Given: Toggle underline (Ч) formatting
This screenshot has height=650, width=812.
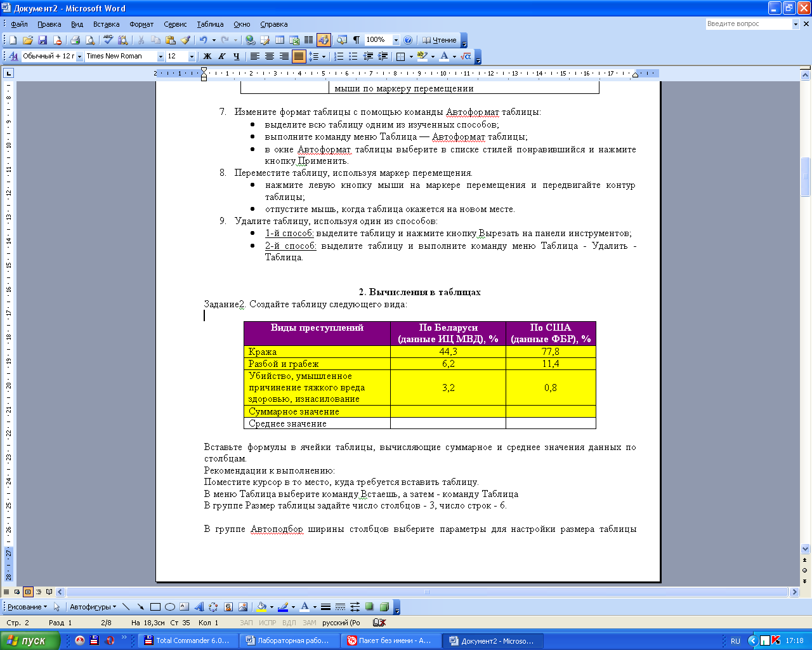Looking at the screenshot, I should (x=236, y=56).
